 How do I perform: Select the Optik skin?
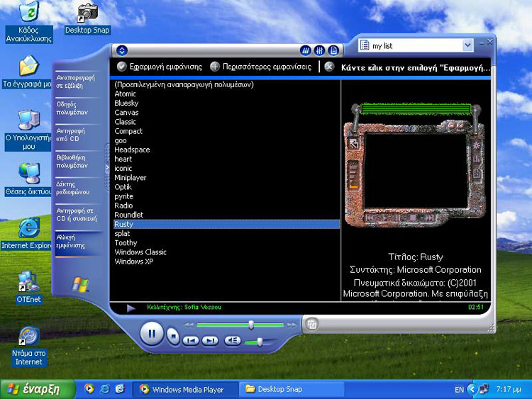227,187
